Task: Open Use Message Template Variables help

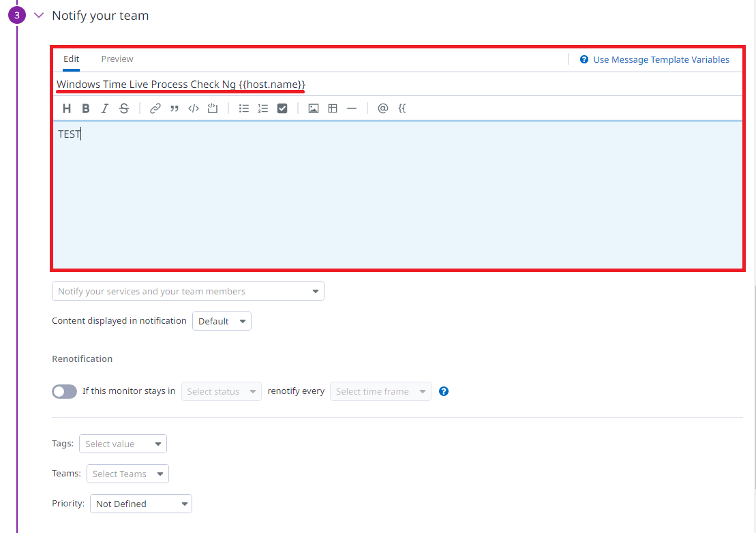Action: (x=654, y=60)
